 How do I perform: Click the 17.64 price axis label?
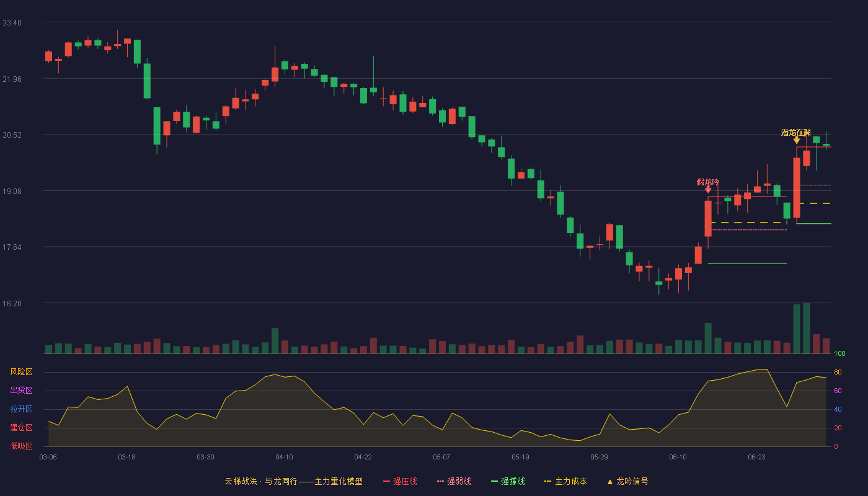click(x=12, y=247)
